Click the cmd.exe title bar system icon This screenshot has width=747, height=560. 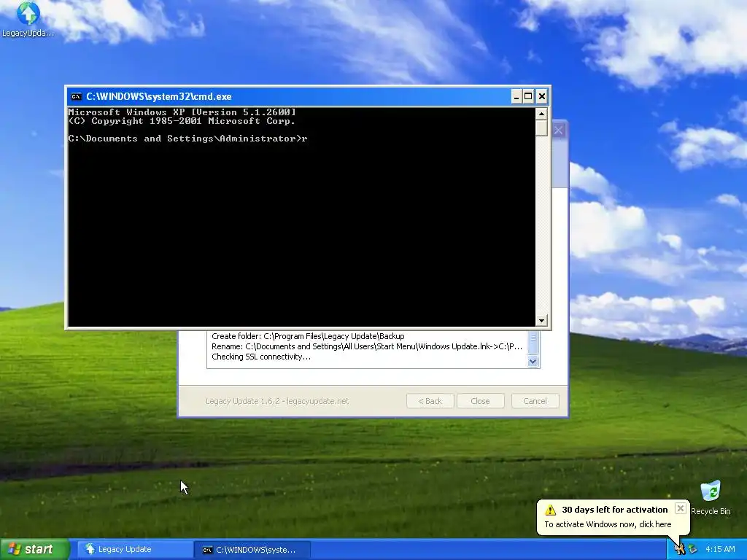pyautogui.click(x=76, y=97)
